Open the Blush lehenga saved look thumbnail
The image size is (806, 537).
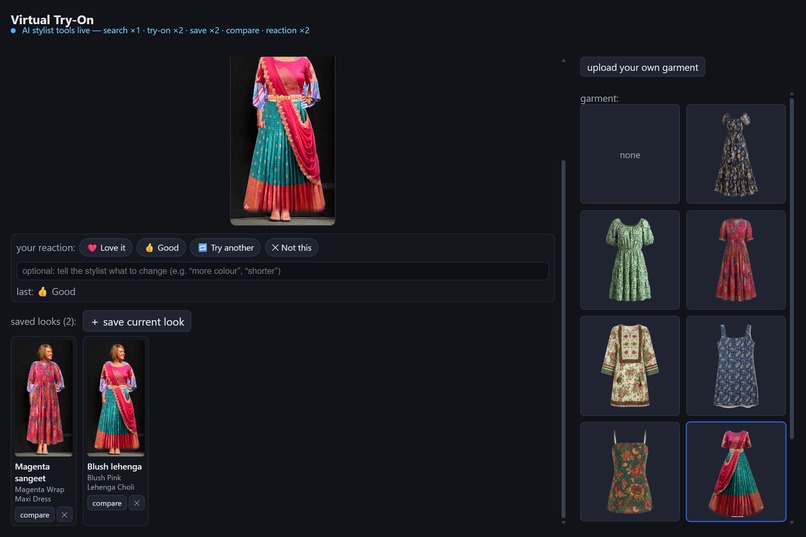point(116,398)
